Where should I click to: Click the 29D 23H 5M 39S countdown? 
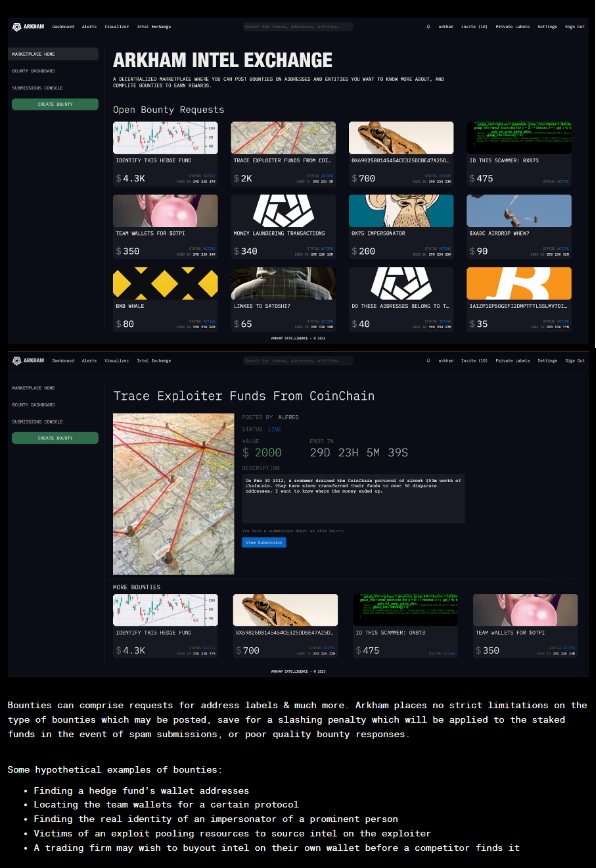pos(359,453)
